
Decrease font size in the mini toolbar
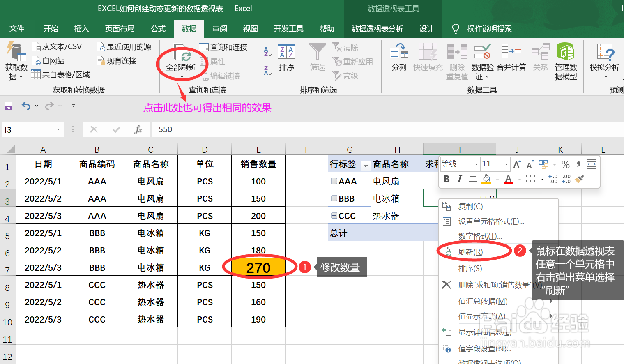pos(530,164)
